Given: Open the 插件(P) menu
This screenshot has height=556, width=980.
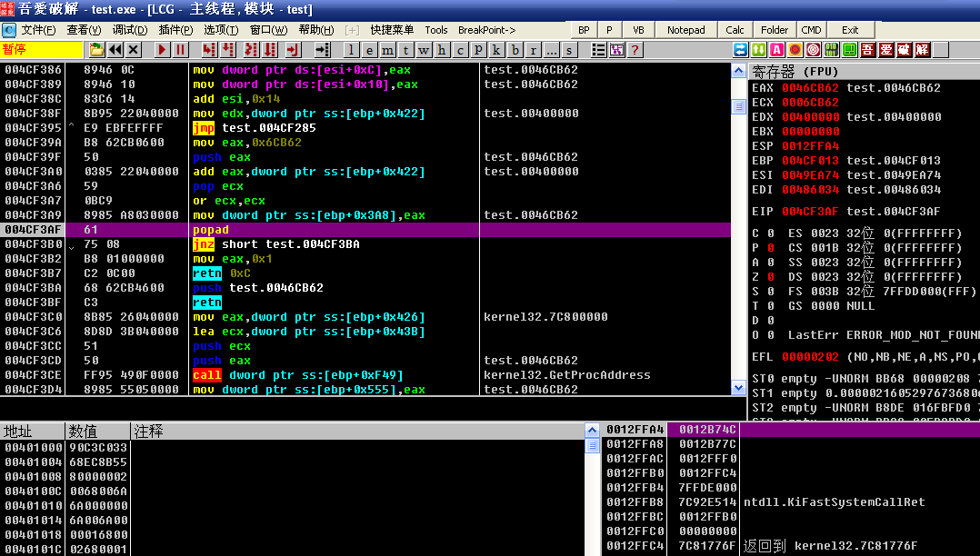Looking at the screenshot, I should (x=175, y=30).
